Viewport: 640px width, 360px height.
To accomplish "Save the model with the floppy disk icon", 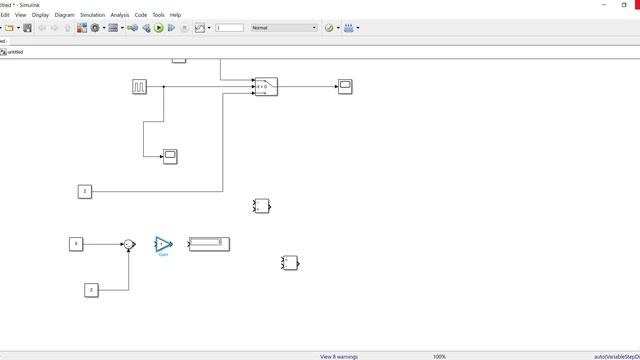I will 27,28.
